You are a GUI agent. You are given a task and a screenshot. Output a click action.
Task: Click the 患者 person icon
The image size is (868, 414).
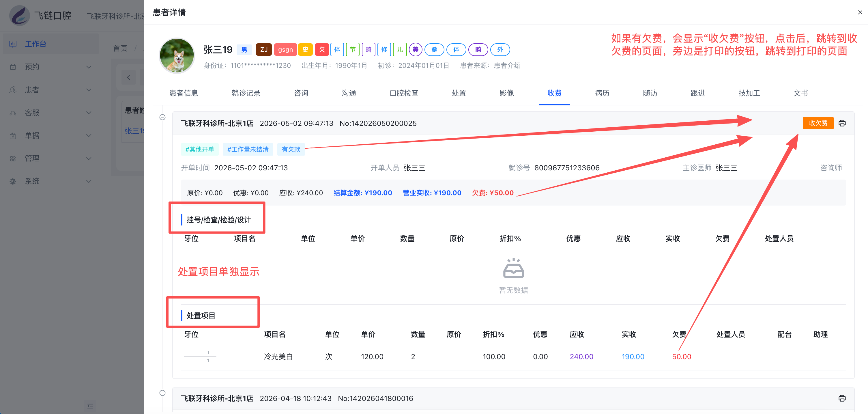pos(13,90)
